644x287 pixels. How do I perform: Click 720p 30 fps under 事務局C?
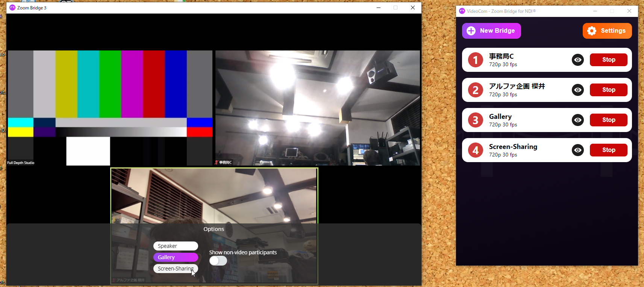tap(503, 65)
